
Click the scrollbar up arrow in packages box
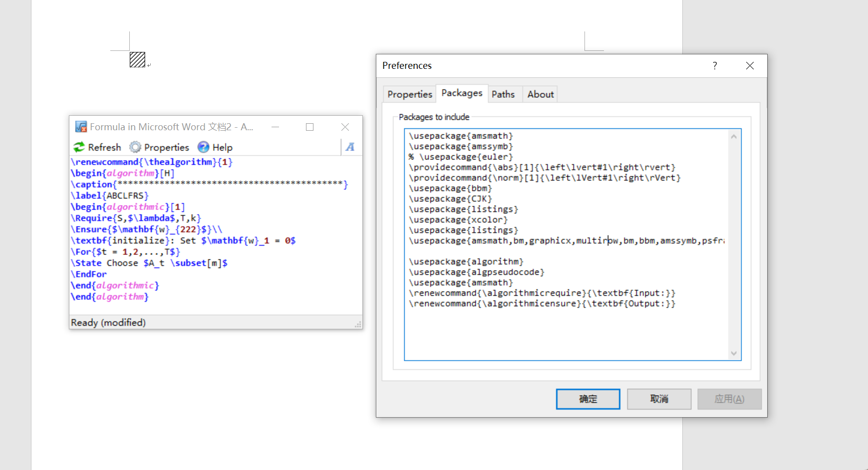click(733, 136)
